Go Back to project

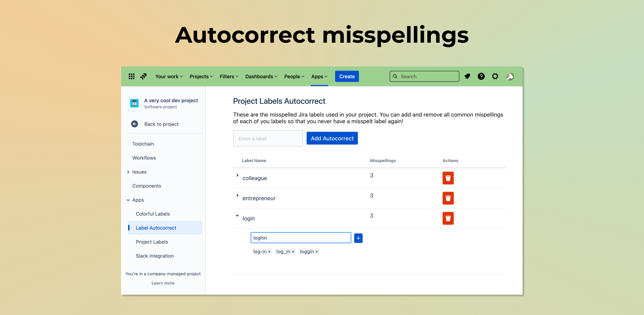coord(161,124)
